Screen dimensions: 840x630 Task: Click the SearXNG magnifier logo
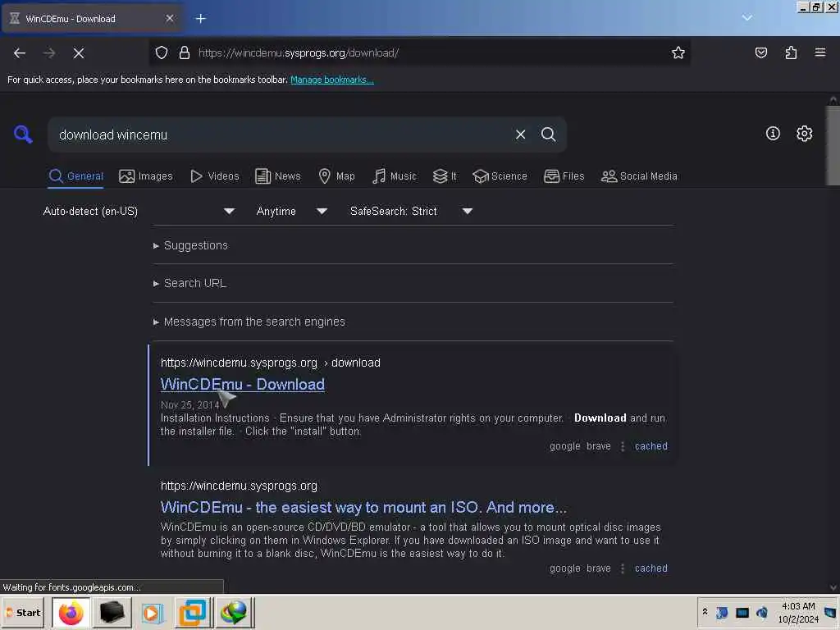[x=23, y=134]
